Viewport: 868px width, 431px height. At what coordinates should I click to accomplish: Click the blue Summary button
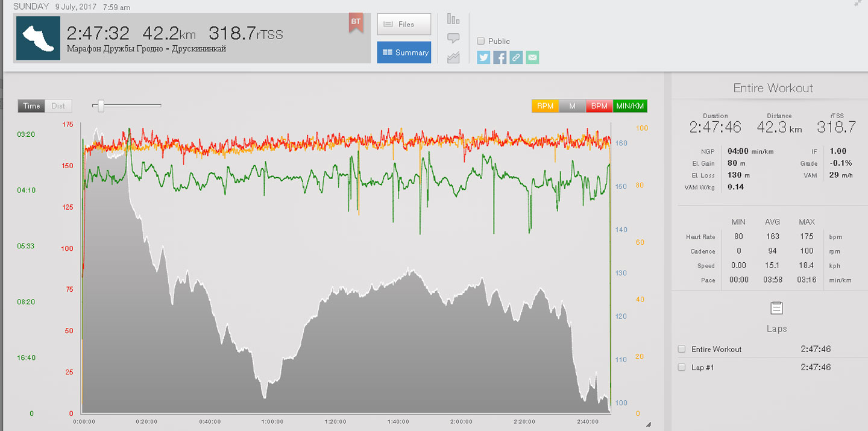pos(404,52)
